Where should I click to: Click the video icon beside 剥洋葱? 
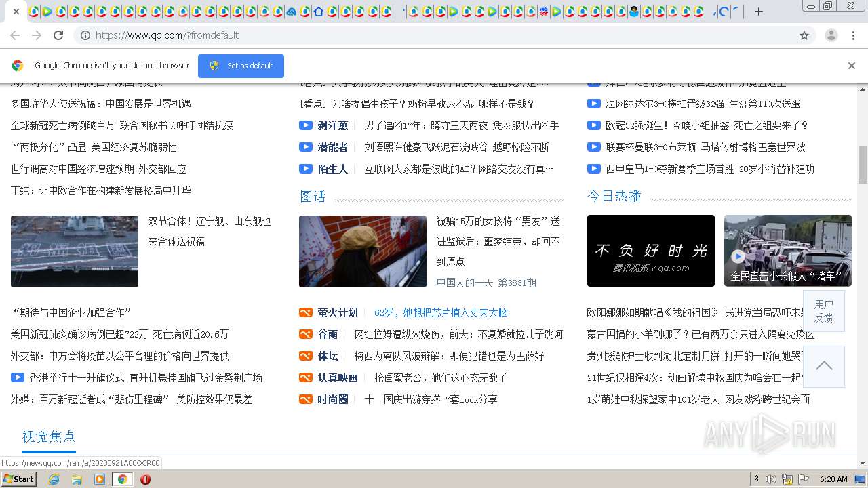[x=306, y=125]
